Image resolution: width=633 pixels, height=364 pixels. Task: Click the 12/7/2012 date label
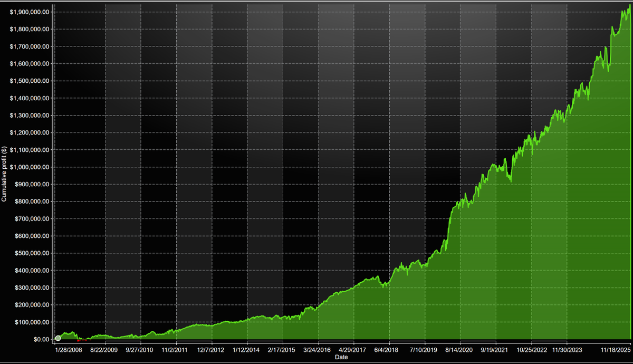click(x=210, y=349)
